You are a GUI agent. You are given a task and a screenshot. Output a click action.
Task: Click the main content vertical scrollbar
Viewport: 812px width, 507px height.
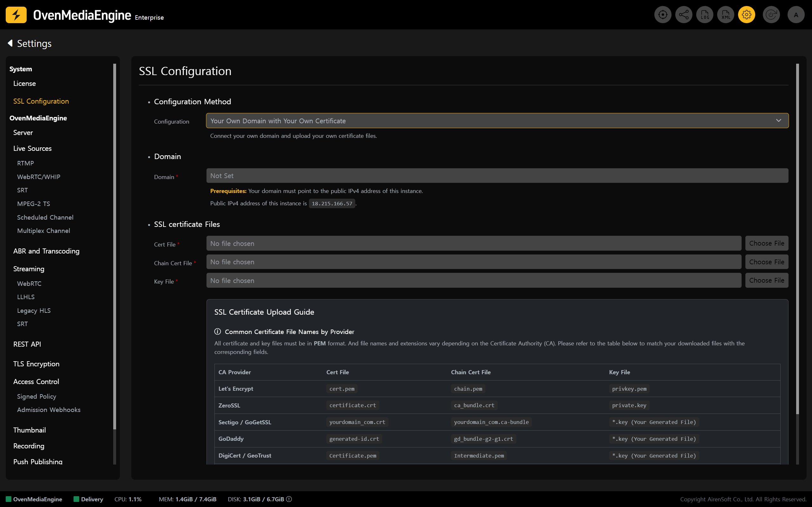point(797,235)
